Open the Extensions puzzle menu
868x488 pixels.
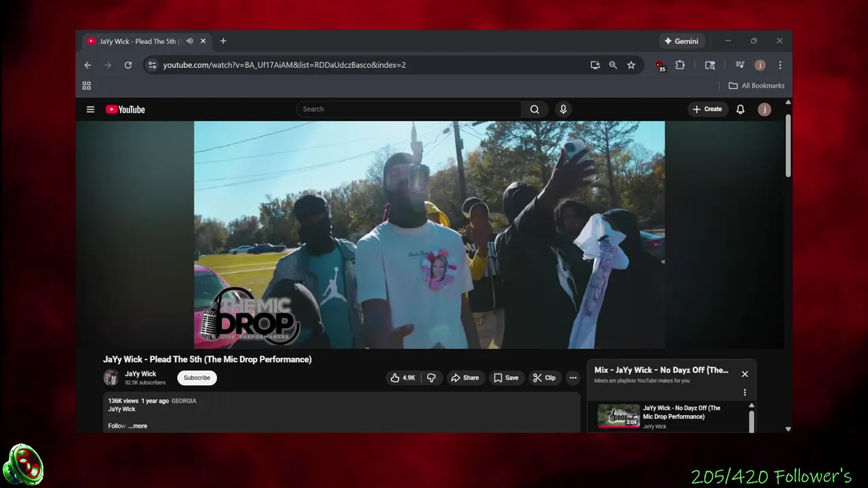(x=680, y=65)
